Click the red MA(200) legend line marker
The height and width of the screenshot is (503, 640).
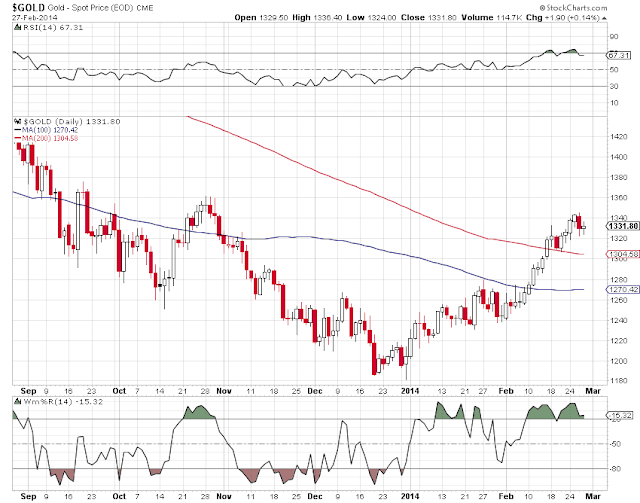pos(17,138)
